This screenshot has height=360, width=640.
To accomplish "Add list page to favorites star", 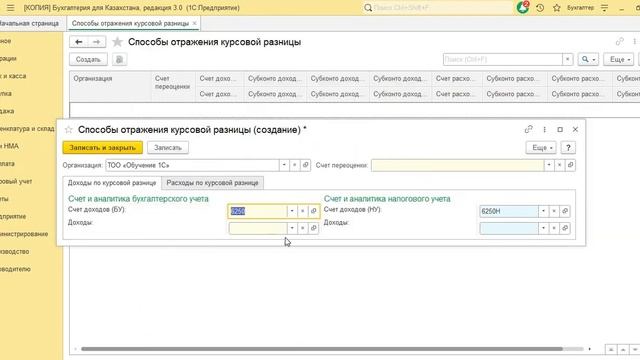I will (x=117, y=42).
